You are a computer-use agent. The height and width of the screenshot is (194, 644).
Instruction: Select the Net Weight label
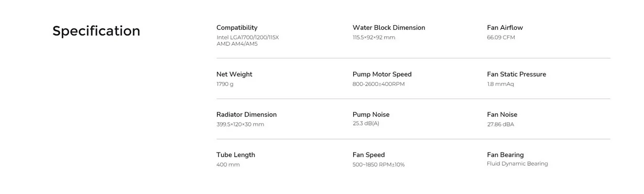[234, 74]
